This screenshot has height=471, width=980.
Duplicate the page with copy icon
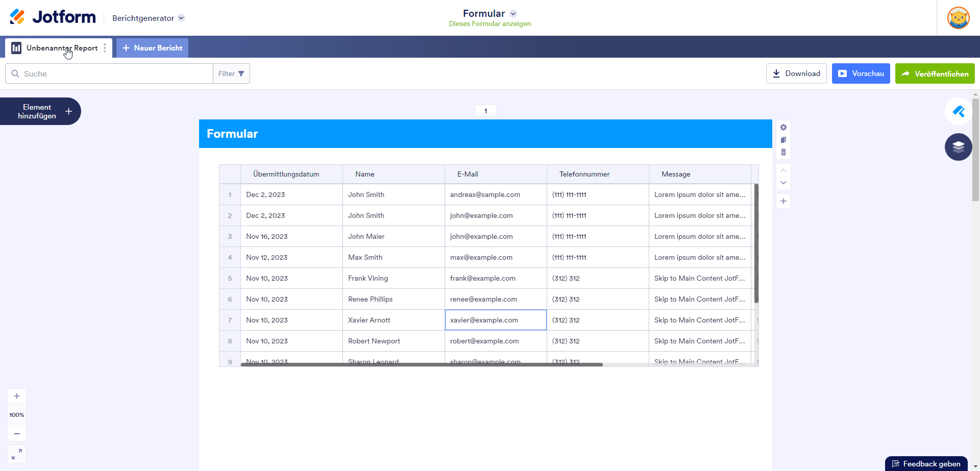(783, 140)
